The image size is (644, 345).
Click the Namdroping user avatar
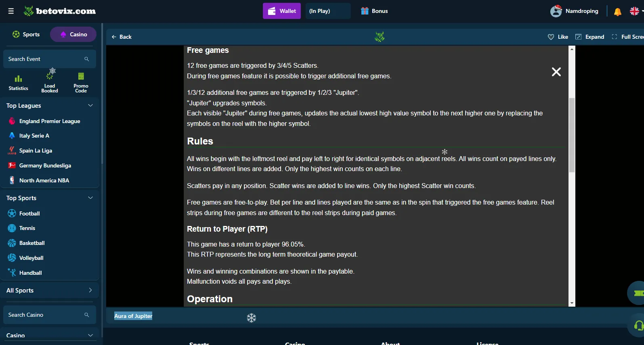(556, 11)
